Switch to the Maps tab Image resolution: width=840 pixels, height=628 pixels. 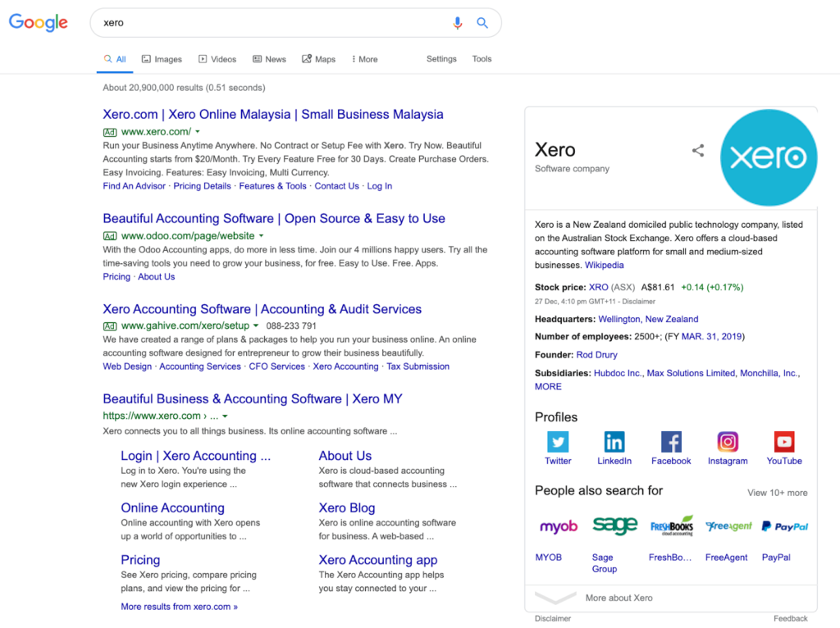click(x=319, y=59)
